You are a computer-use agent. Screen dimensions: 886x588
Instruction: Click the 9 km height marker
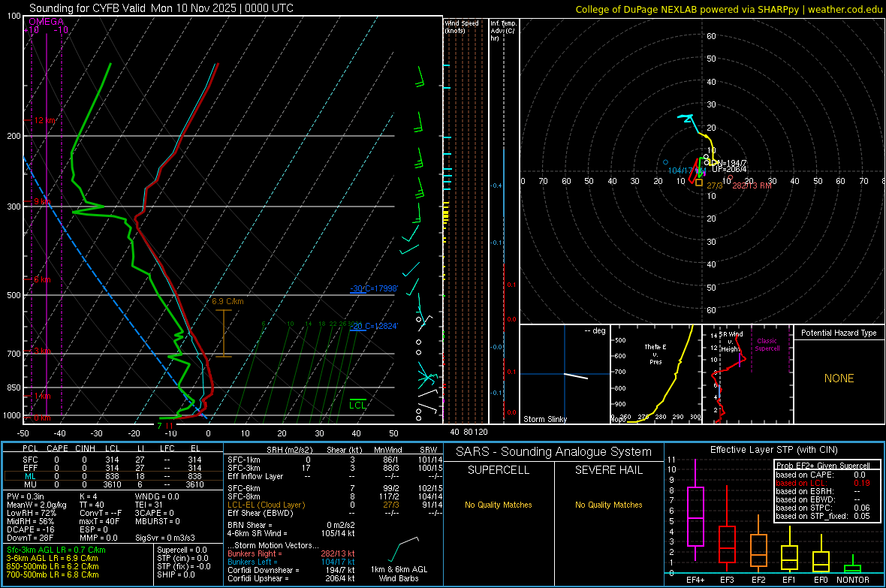42,202
